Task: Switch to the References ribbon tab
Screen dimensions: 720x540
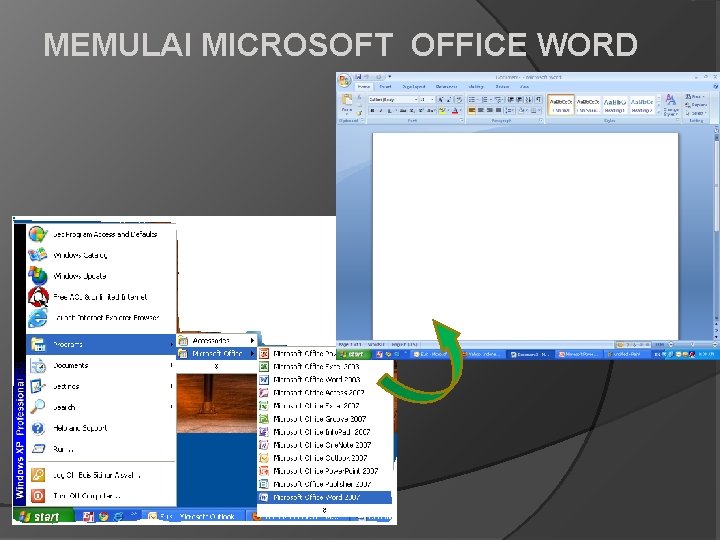Action: tap(446, 87)
